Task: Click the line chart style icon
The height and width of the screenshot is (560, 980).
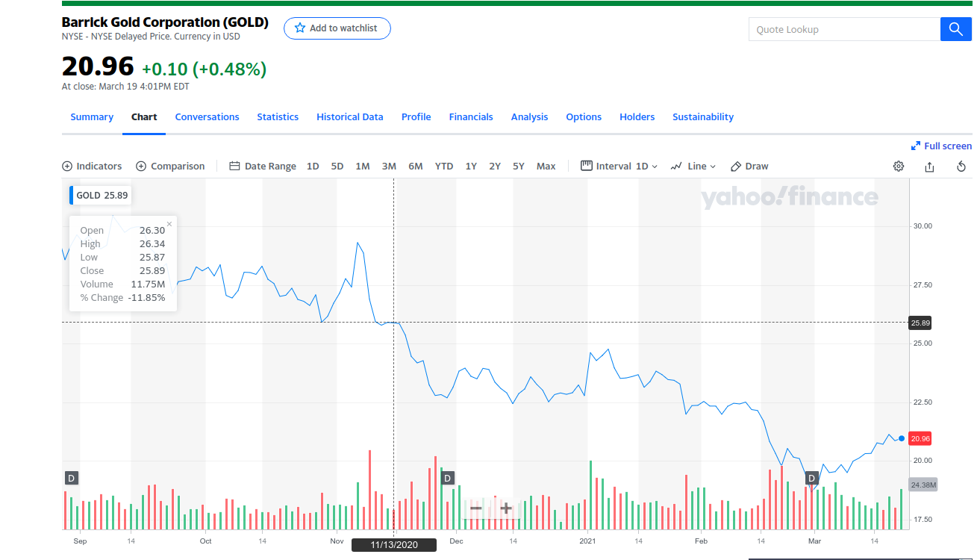Action: (x=675, y=166)
